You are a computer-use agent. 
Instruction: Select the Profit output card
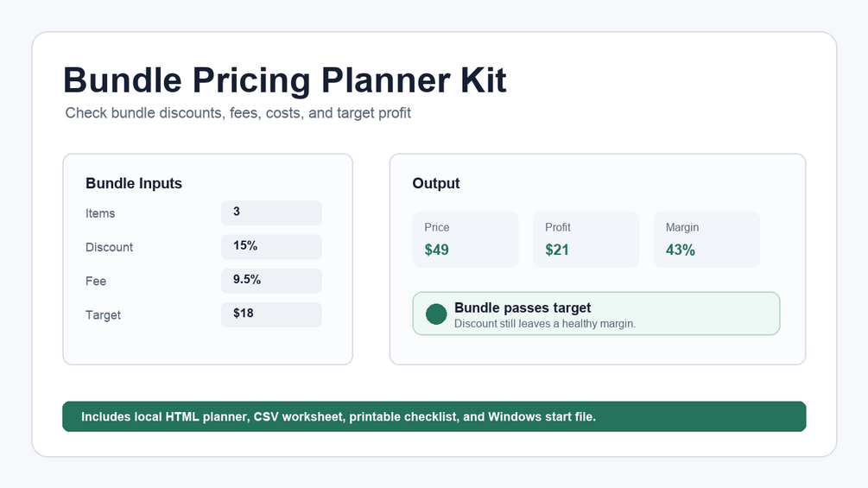tap(586, 239)
